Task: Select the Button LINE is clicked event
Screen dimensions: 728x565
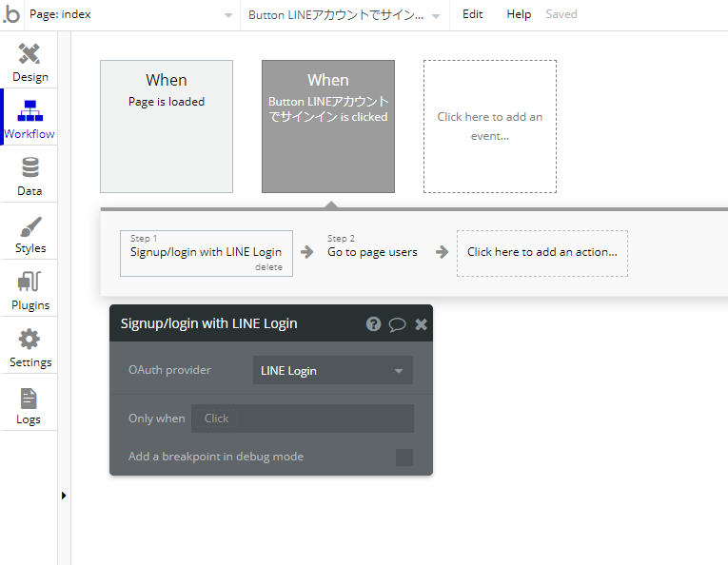Action: point(328,127)
